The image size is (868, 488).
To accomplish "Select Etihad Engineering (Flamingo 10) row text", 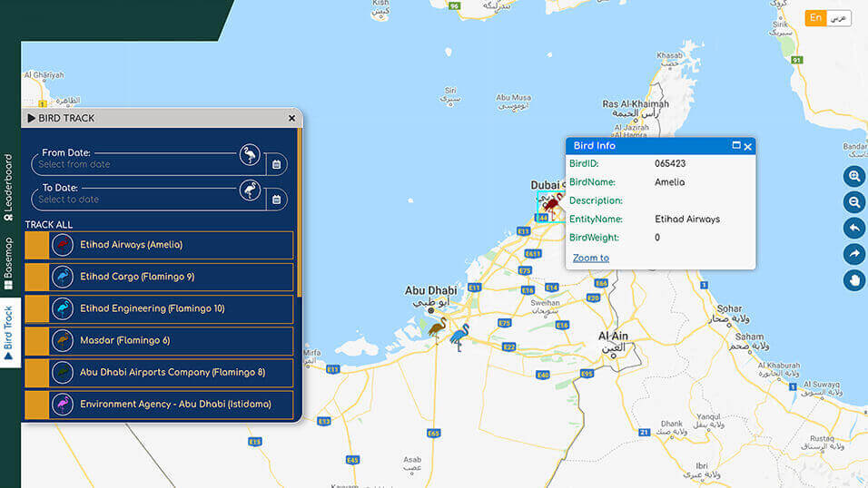I will point(153,308).
